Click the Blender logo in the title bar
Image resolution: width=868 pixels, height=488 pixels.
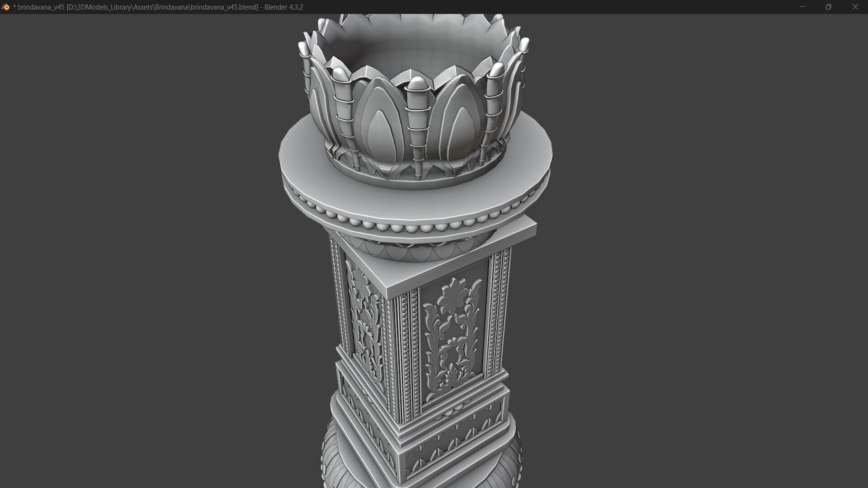[x=5, y=7]
